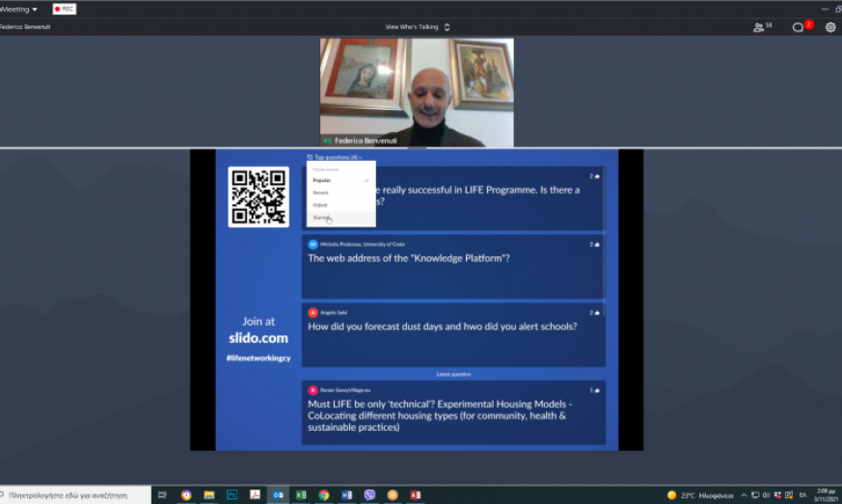
Task: Open Photoshop from the taskbar
Action: 232,495
